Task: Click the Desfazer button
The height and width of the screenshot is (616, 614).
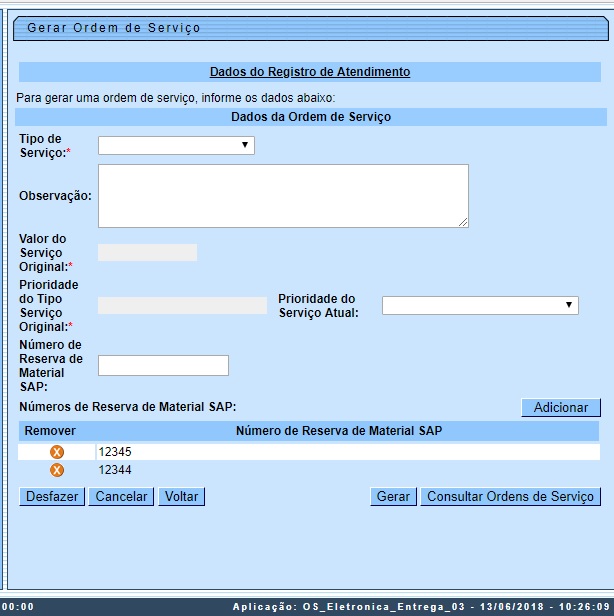Action: click(x=52, y=496)
